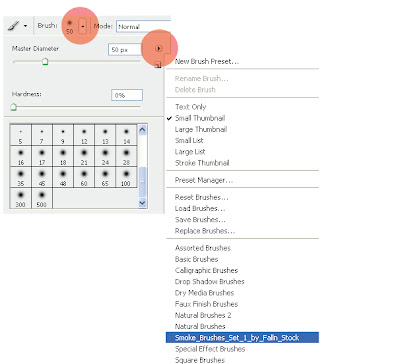Create new preset from brush icon
Image resolution: width=400 pixels, height=364 pixels.
pyautogui.click(x=158, y=65)
